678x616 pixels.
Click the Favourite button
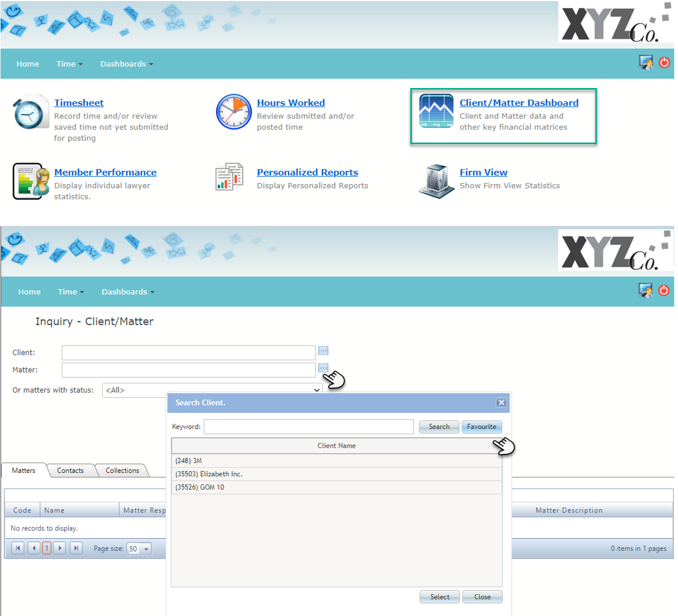point(482,427)
